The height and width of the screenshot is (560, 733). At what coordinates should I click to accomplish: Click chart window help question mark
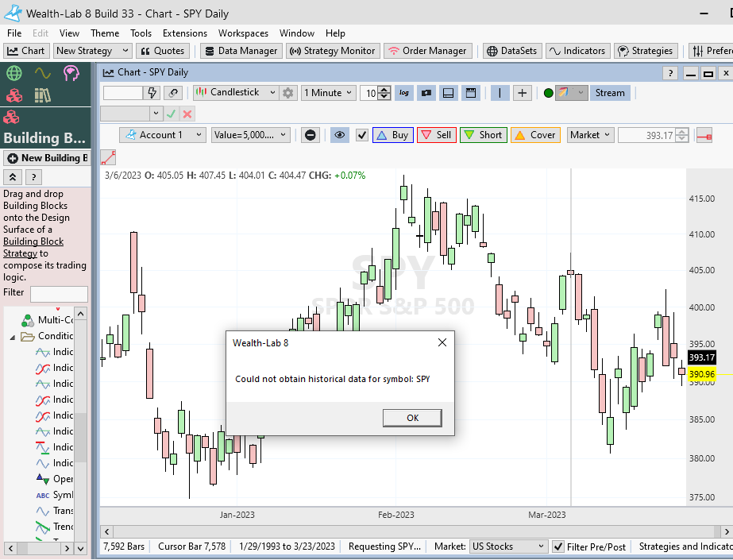(670, 73)
